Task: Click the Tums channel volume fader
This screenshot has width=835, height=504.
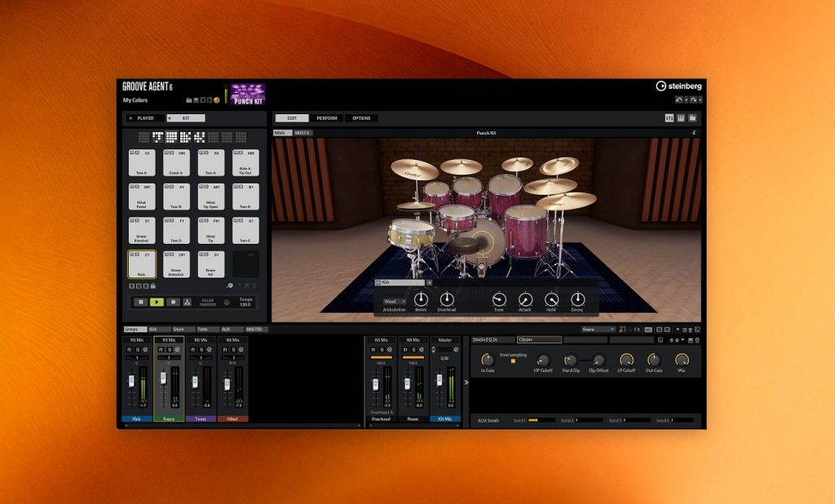Action: (196, 383)
